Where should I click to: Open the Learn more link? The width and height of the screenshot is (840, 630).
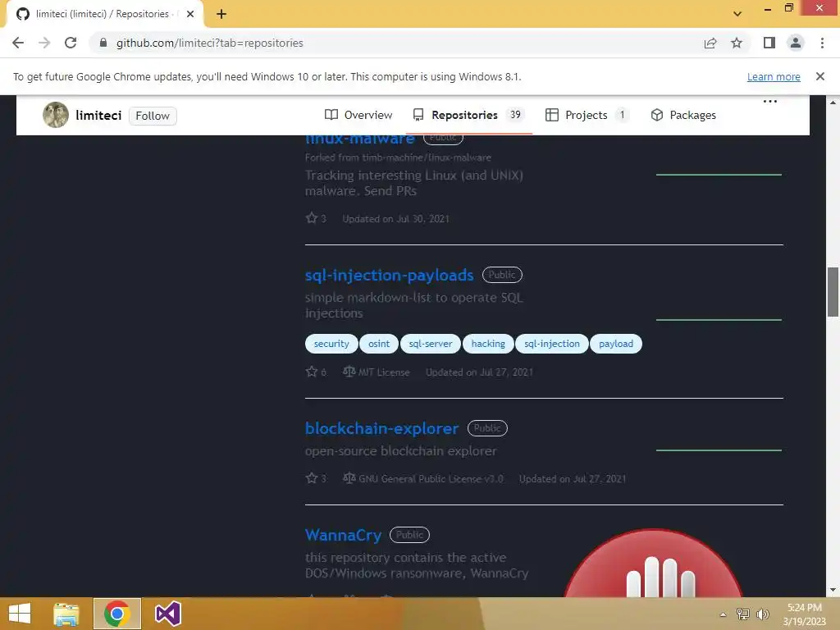774,76
